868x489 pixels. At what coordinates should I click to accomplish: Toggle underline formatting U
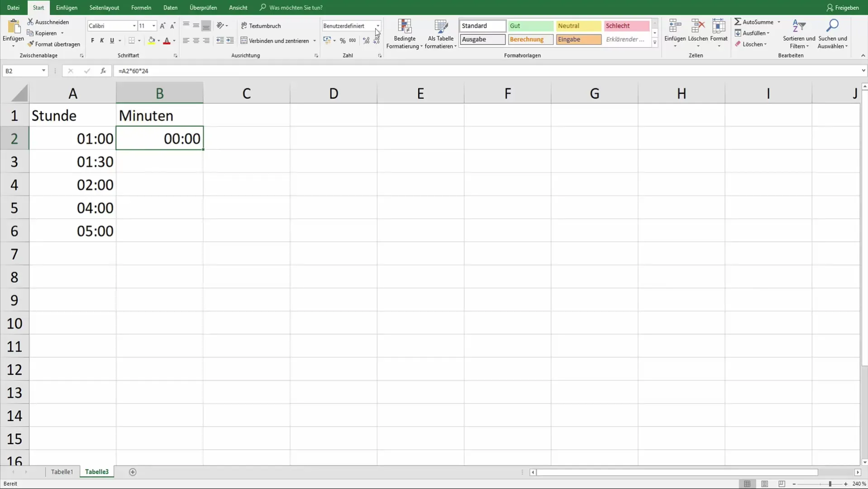click(112, 40)
